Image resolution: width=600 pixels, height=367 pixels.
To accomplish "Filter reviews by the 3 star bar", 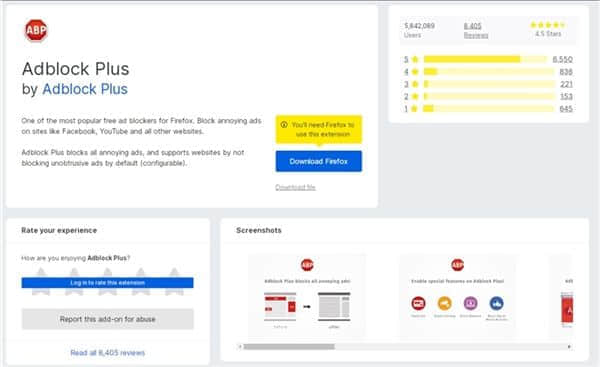I will click(x=489, y=84).
